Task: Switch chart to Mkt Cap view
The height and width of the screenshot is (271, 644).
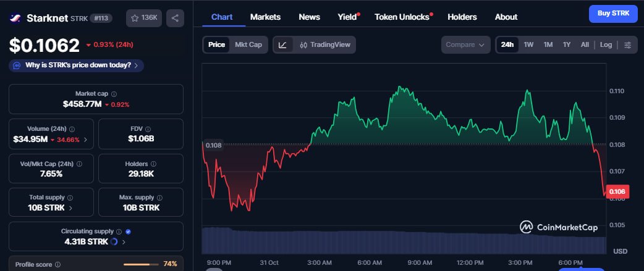Action: (248, 44)
